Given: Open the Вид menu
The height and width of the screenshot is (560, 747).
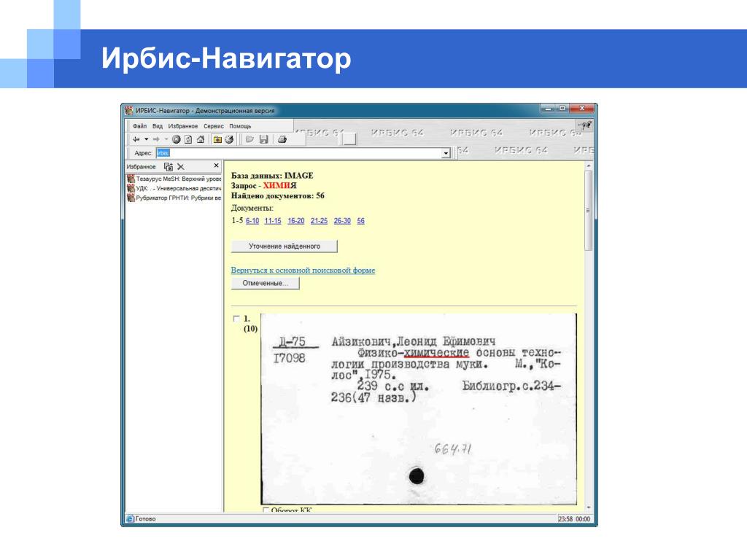Looking at the screenshot, I should point(158,126).
